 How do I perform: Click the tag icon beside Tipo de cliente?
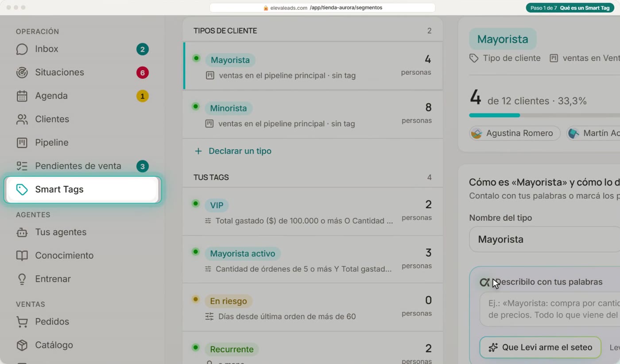coord(474,58)
